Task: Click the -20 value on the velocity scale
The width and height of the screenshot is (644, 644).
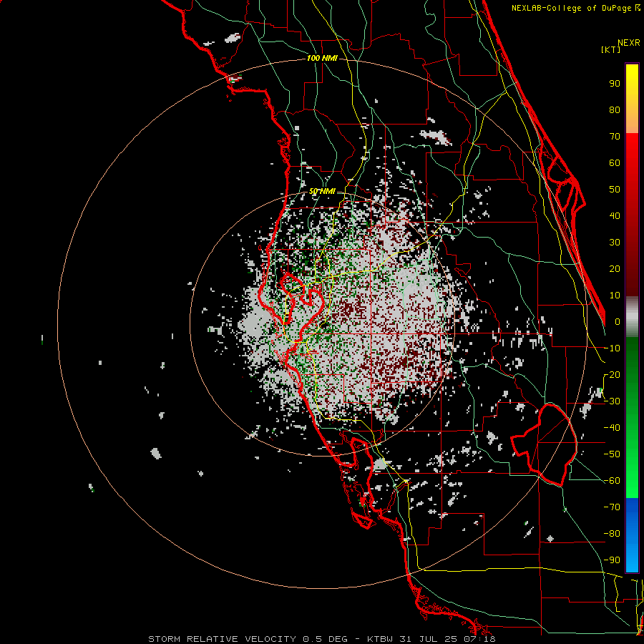Action: (612, 374)
